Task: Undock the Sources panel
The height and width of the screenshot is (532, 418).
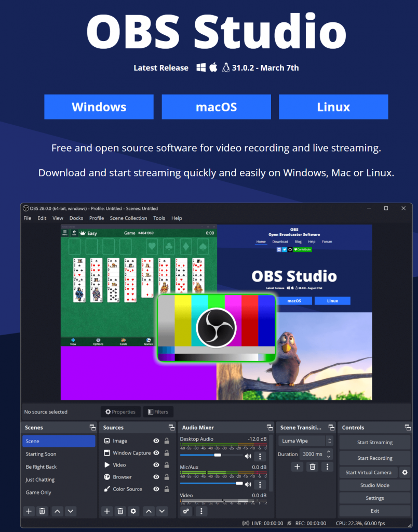Action: (171, 428)
